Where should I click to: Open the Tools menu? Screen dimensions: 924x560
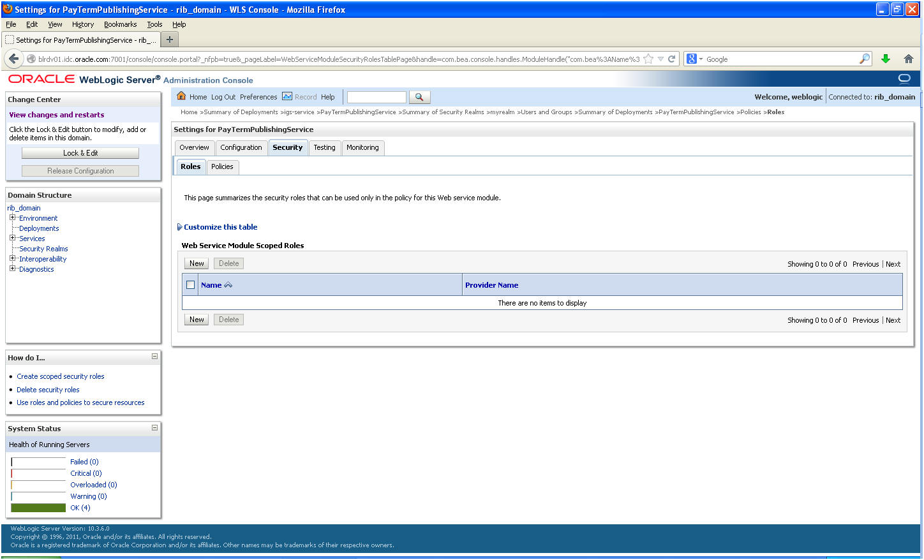[x=154, y=24]
